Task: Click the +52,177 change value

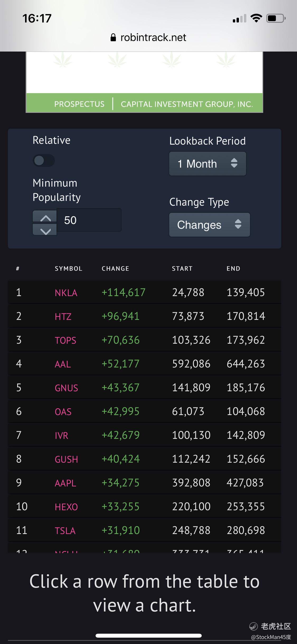Action: [121, 364]
